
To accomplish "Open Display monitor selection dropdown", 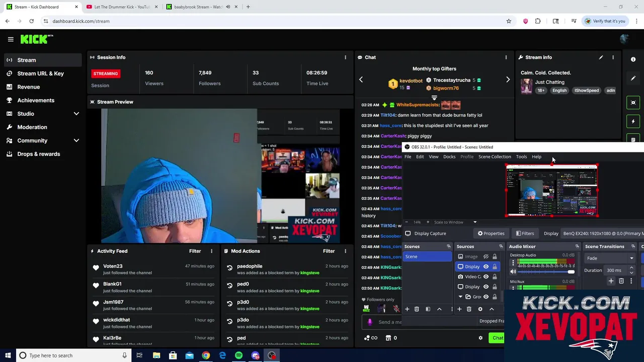I will 603,233.
